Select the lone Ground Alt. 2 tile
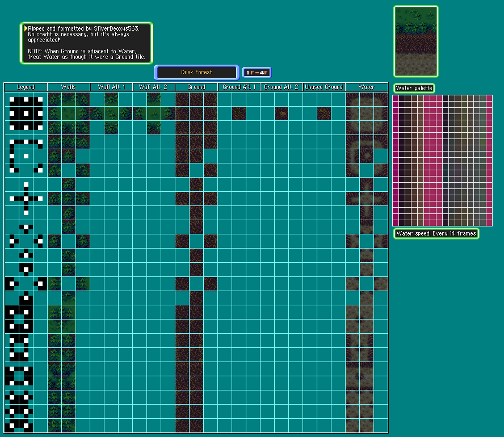Image resolution: width=504 pixels, height=437 pixels. (282, 114)
